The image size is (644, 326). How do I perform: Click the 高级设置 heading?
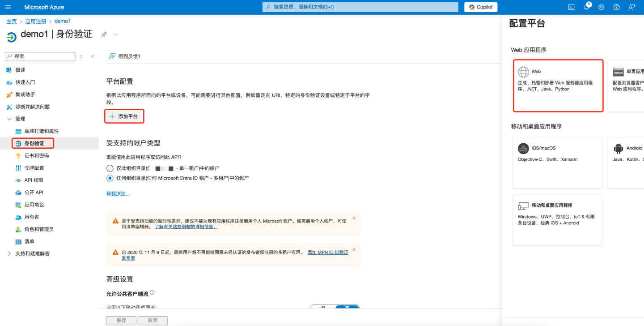click(x=120, y=279)
